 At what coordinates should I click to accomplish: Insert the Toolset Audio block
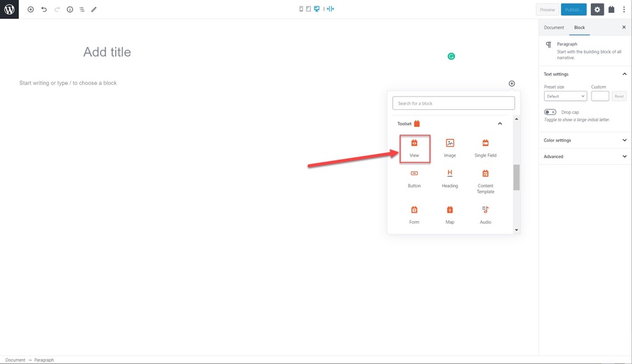485,215
